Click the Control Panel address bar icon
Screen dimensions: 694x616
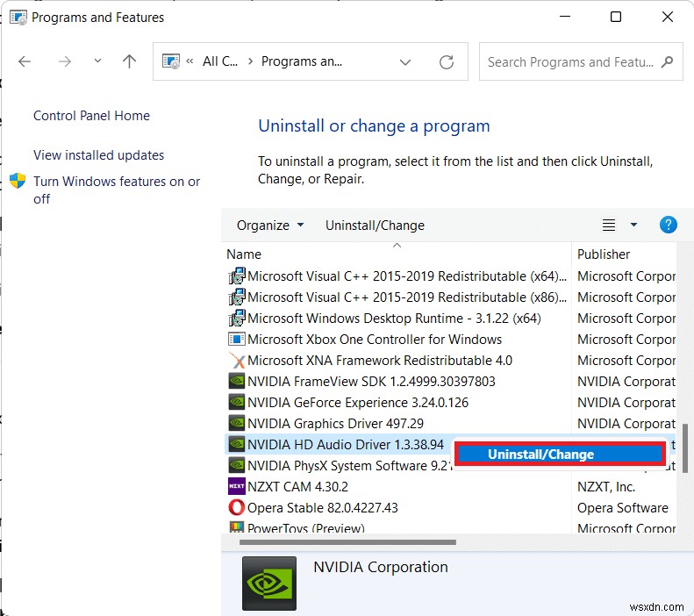point(171,61)
